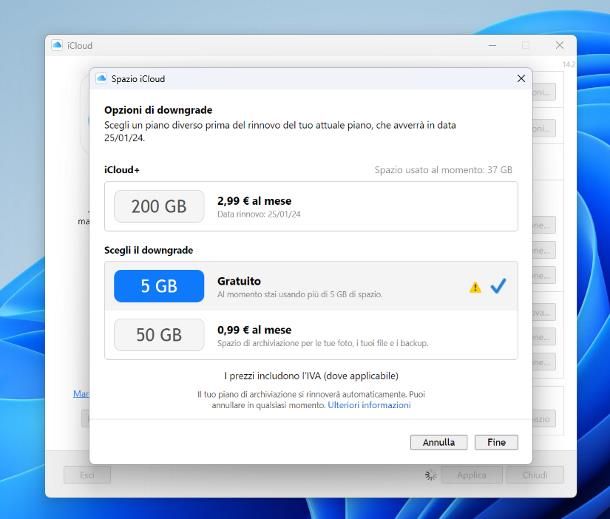This screenshot has width=610, height=519.
Task: Click the iCloud app icon in main window
Action: tap(57, 45)
